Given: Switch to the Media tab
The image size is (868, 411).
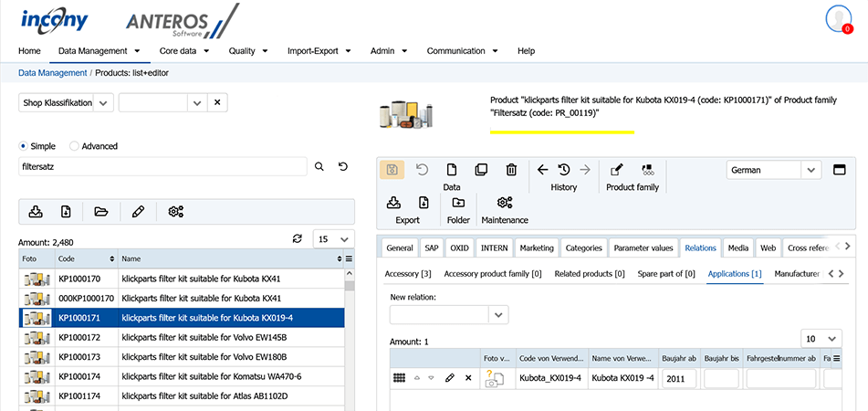Looking at the screenshot, I should click(x=738, y=248).
